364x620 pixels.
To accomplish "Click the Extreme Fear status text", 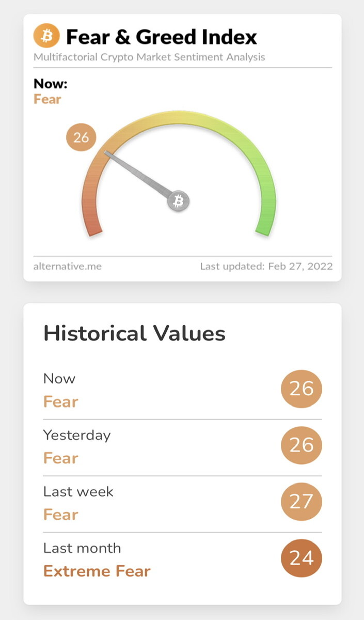I will pyautogui.click(x=97, y=571).
